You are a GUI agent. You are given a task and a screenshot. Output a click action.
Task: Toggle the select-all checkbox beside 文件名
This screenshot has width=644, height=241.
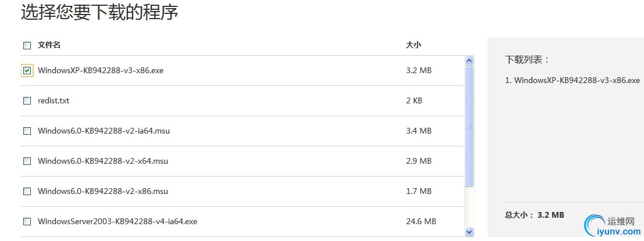pos(27,45)
